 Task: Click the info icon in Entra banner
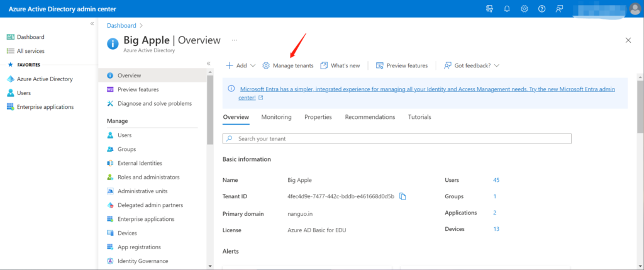(x=231, y=89)
